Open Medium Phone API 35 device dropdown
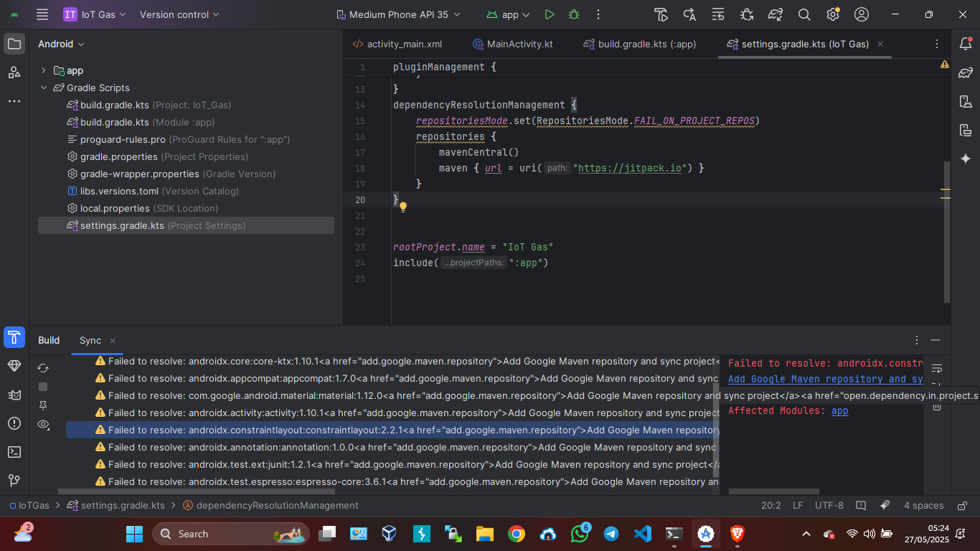The image size is (980, 551). [x=398, y=14]
